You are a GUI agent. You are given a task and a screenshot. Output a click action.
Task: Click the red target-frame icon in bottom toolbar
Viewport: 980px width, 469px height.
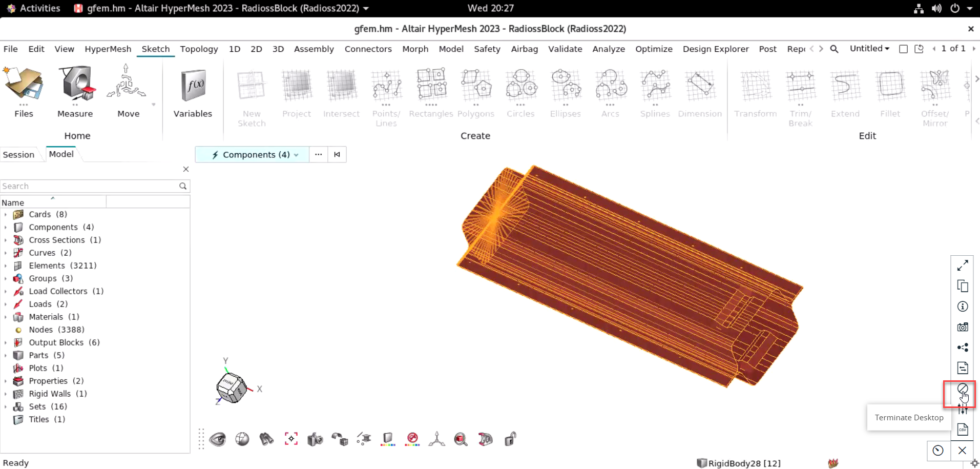[x=291, y=439]
